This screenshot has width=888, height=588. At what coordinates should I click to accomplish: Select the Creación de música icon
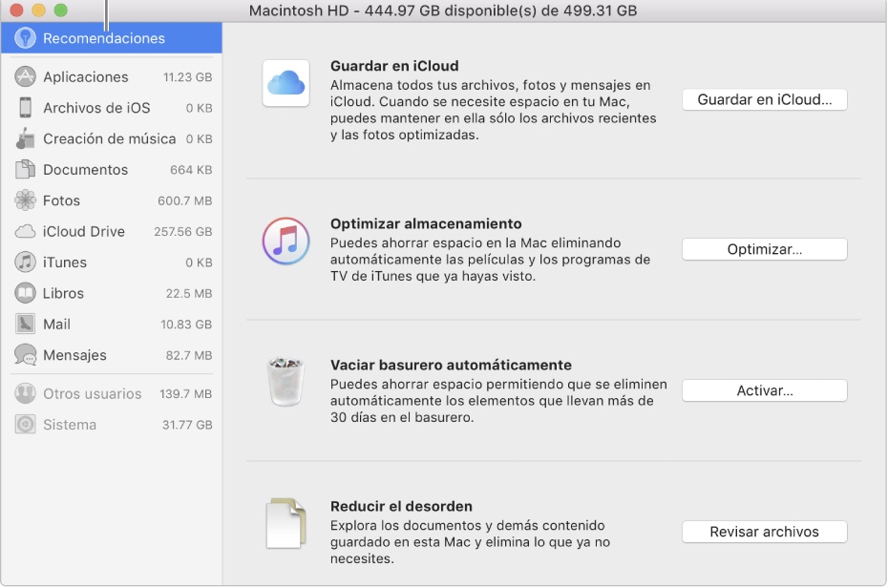[23, 138]
